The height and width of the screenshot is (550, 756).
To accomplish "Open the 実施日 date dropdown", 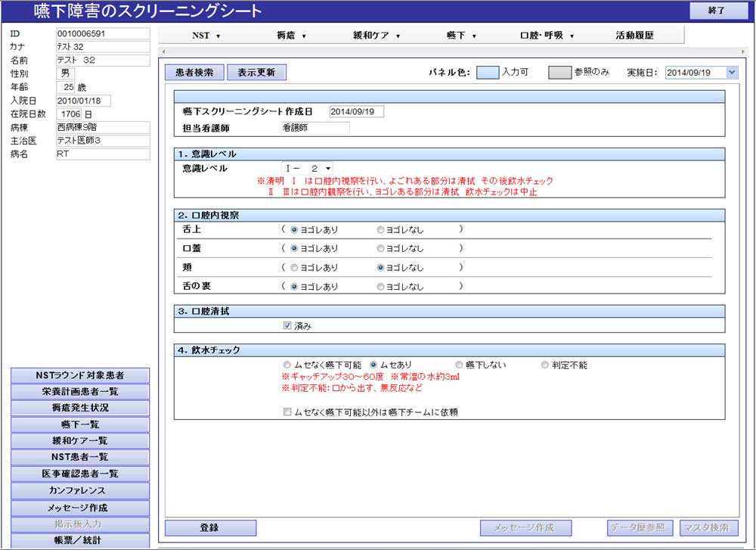I will point(732,73).
